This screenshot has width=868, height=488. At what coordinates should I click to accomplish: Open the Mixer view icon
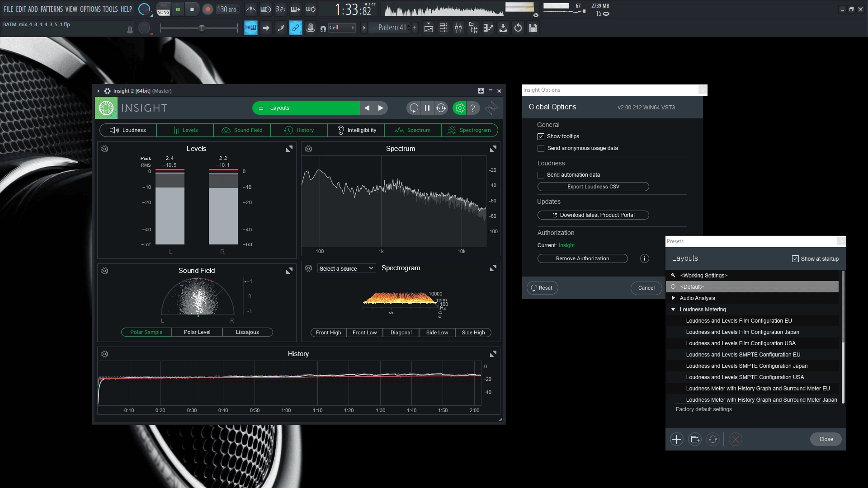pyautogui.click(x=458, y=28)
